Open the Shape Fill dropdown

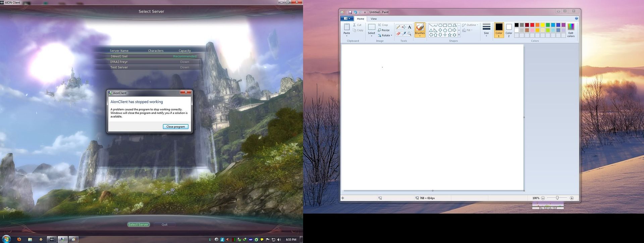[467, 30]
